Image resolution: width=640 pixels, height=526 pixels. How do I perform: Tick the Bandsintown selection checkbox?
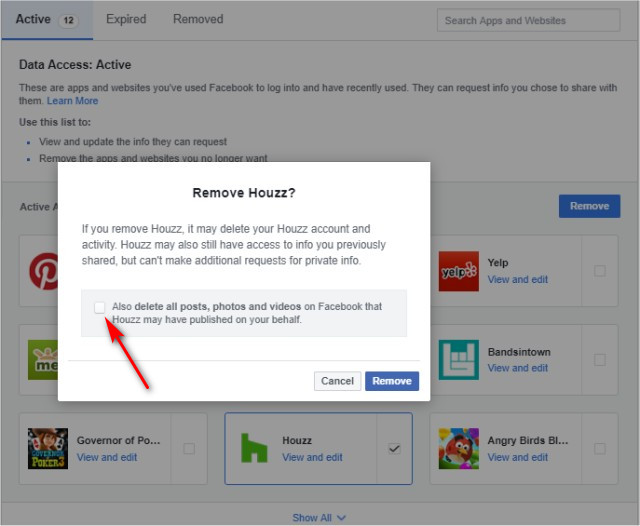(599, 360)
